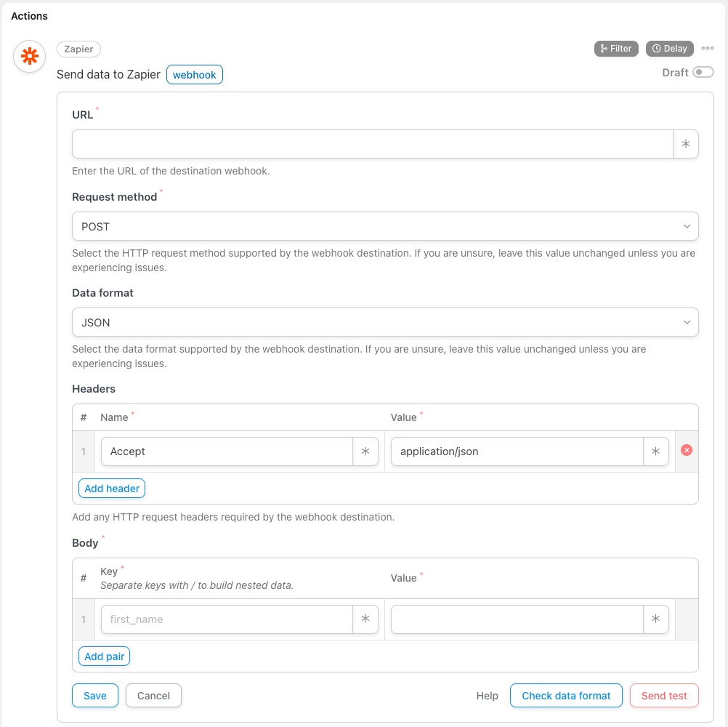Click the asterisk icon beside the Body value field

pos(655,619)
